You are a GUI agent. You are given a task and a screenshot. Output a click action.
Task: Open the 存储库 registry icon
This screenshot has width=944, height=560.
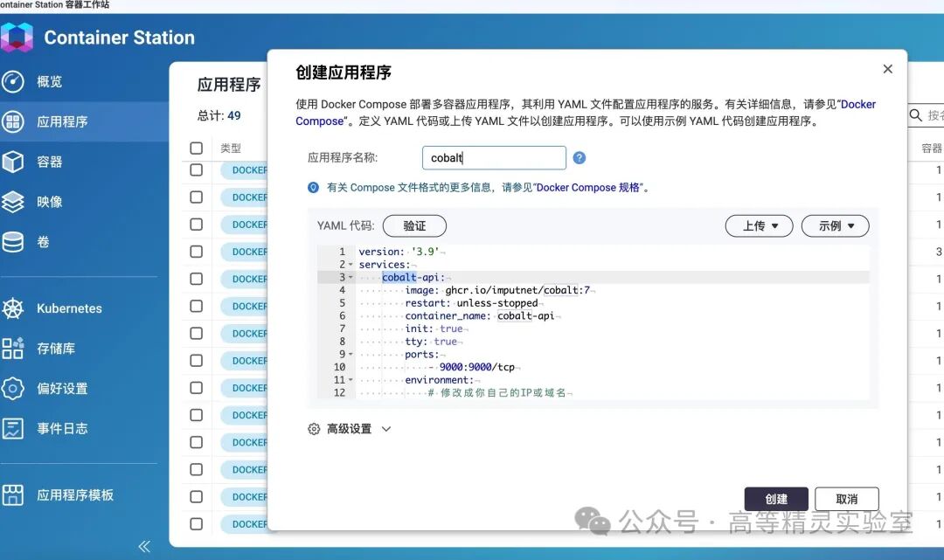tap(12, 349)
